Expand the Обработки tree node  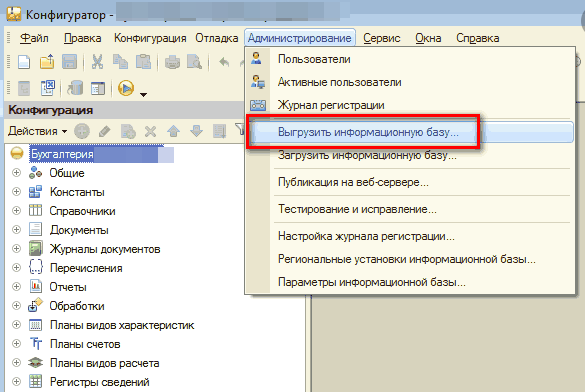click(x=16, y=306)
